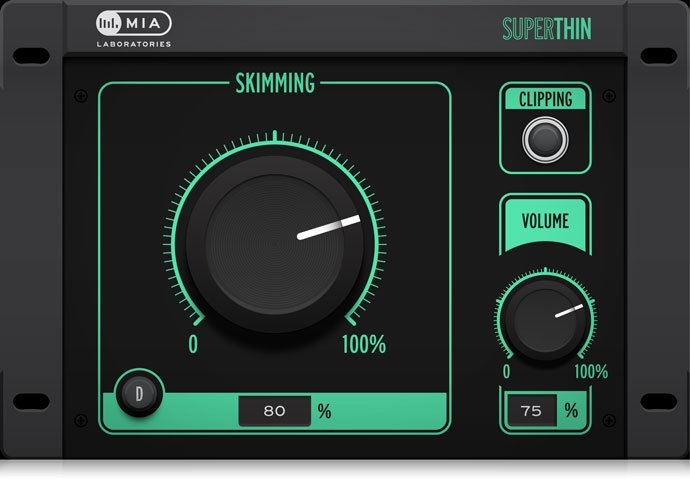This screenshot has width=690, height=479.
Task: Click the Skimming knob's white pointer line
Action: click(330, 228)
